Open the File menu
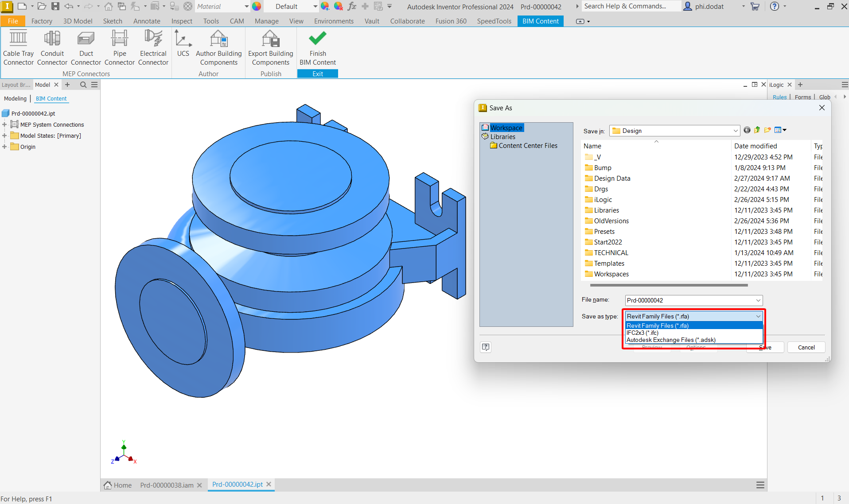Screen dimensions: 849x504 [x=13, y=21]
